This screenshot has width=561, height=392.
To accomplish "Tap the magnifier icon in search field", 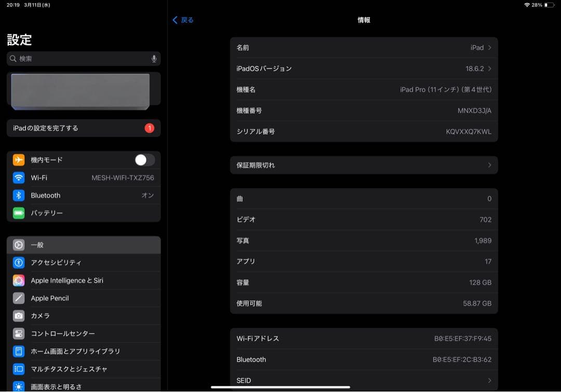I will click(13, 59).
